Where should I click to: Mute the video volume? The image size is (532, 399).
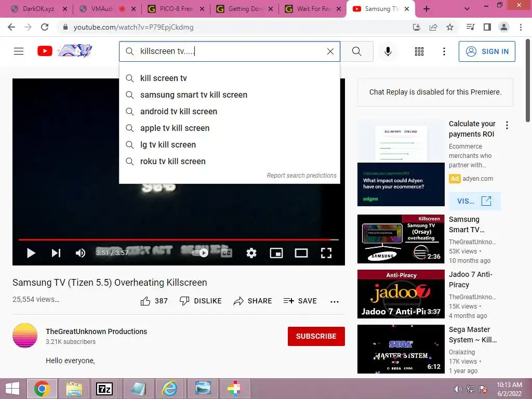pos(81,253)
